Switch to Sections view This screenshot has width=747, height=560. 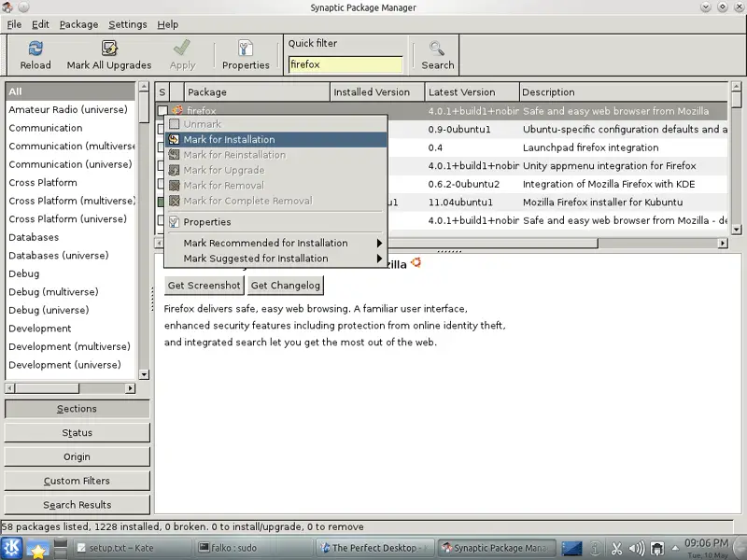(x=77, y=409)
